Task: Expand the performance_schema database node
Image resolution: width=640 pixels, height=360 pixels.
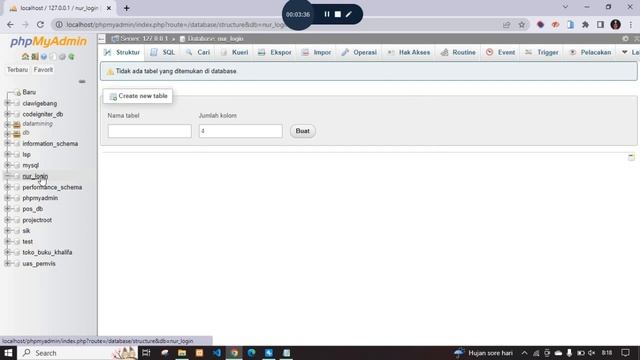Action: [x=7, y=187]
